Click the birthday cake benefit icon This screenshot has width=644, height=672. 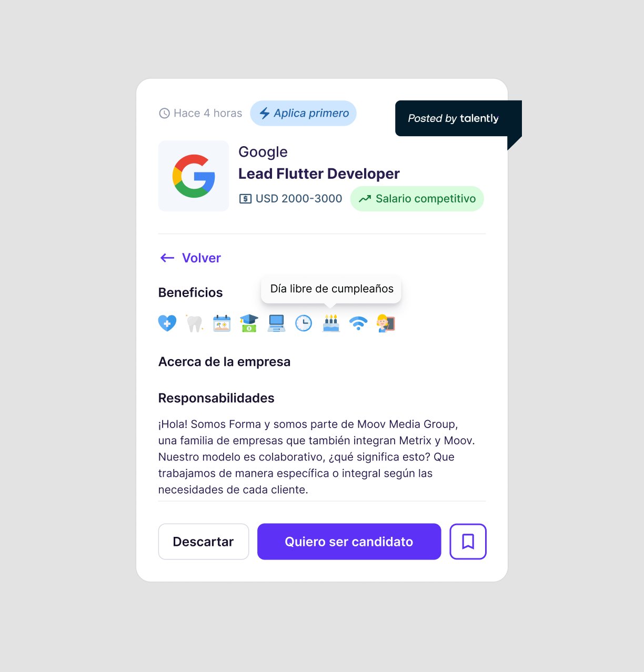331,323
